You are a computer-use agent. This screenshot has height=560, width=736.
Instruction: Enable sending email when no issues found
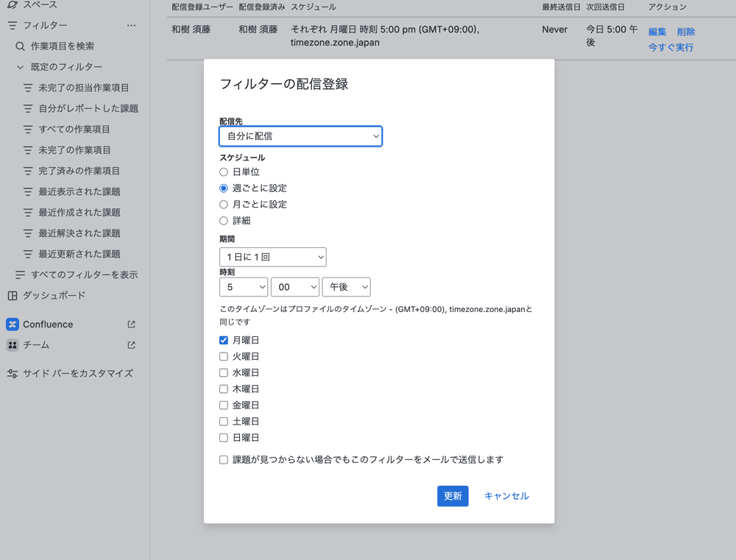pos(223,459)
